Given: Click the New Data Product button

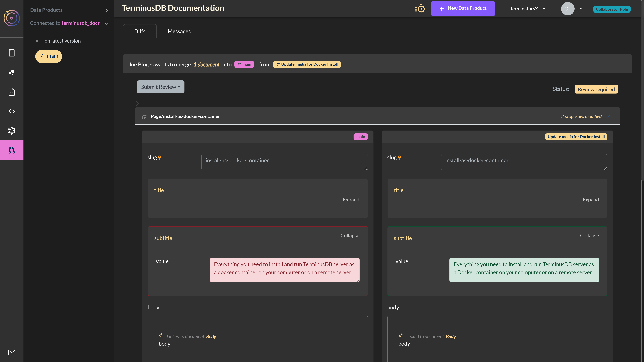Looking at the screenshot, I should pos(463,8).
